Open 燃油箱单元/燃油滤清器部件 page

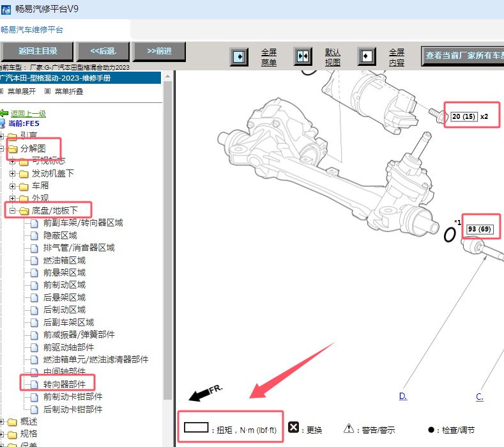coord(96,359)
